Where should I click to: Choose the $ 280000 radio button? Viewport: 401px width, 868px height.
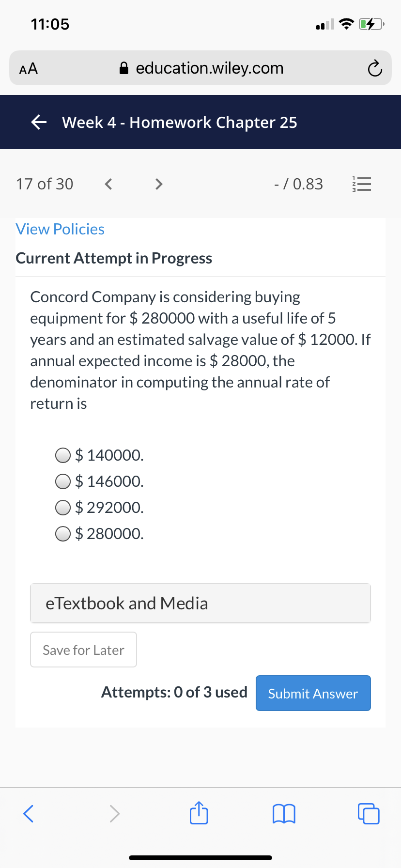pos(63,534)
